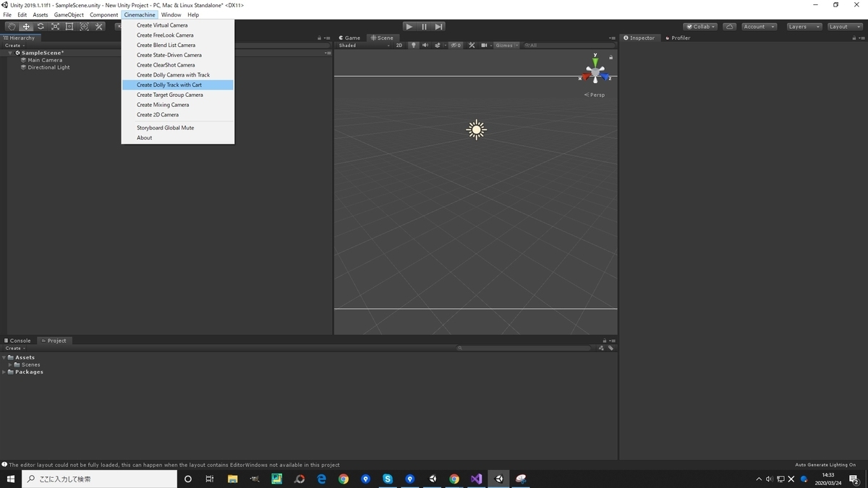The width and height of the screenshot is (868, 488).
Task: Open the cloud services icon
Action: point(729,27)
